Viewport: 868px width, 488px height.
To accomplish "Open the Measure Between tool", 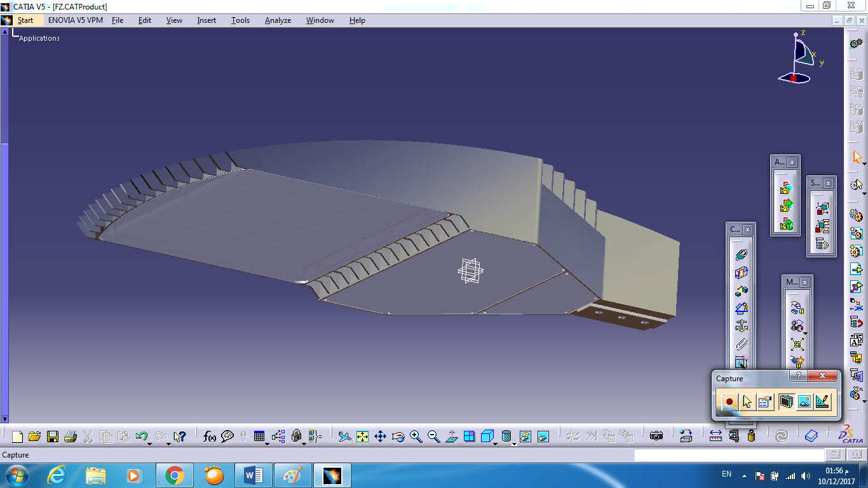I will pyautogui.click(x=715, y=437).
